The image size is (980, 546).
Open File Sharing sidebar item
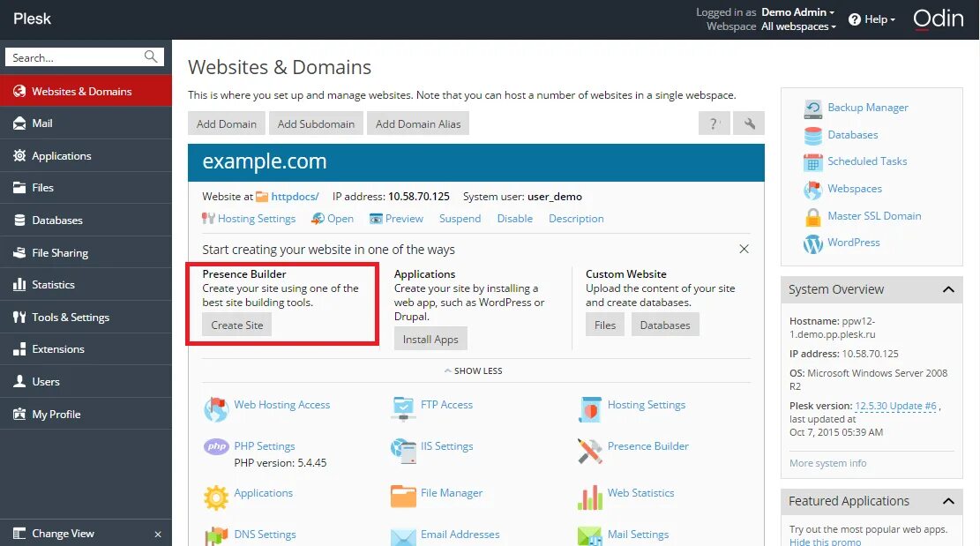[x=86, y=252]
